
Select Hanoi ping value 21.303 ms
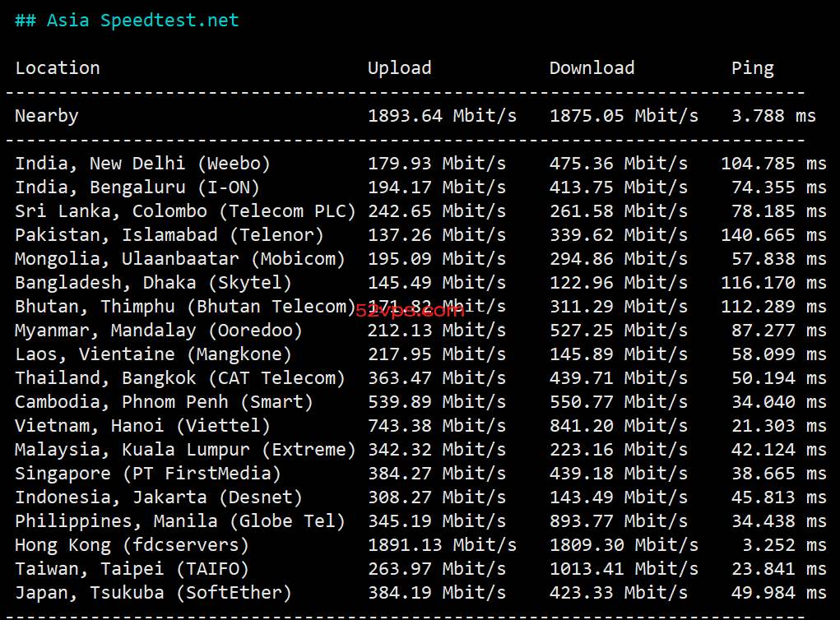coord(779,426)
